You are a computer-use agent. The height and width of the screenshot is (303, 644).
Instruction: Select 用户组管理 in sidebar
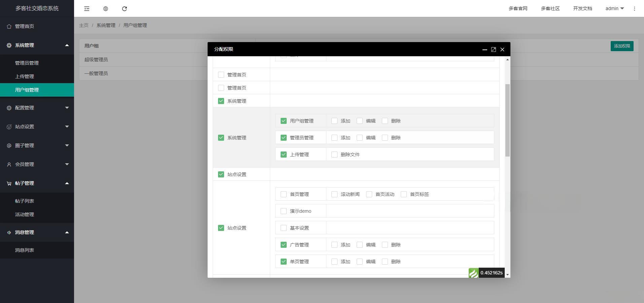pos(37,90)
